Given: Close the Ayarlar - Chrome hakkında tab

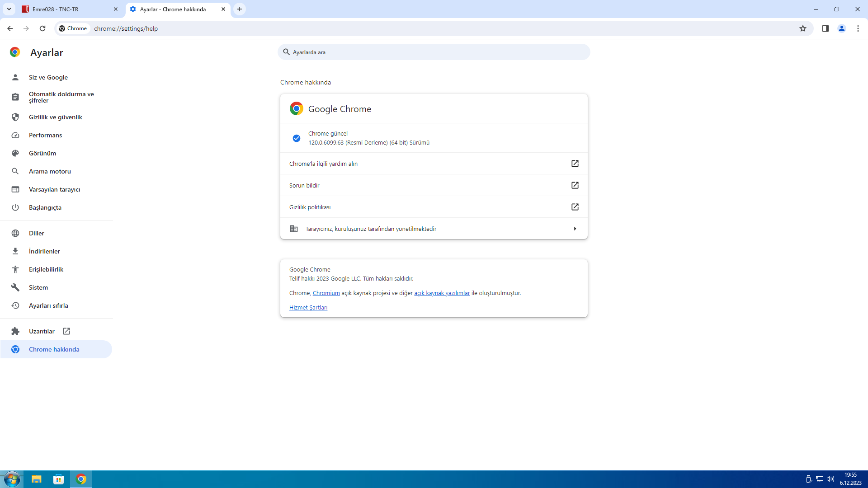Looking at the screenshot, I should pos(223,9).
